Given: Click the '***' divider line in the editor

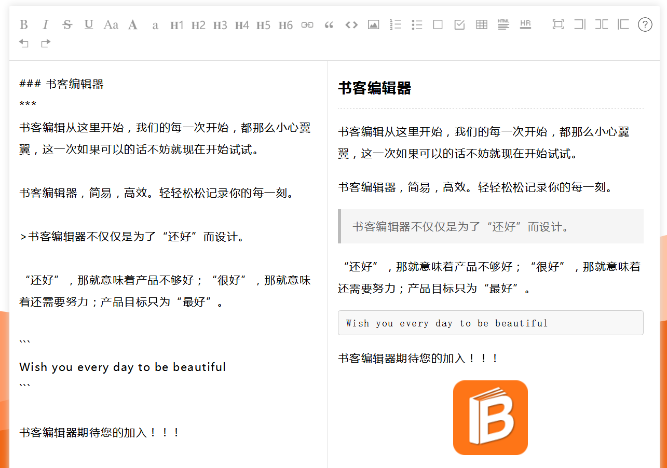Looking at the screenshot, I should [28, 104].
